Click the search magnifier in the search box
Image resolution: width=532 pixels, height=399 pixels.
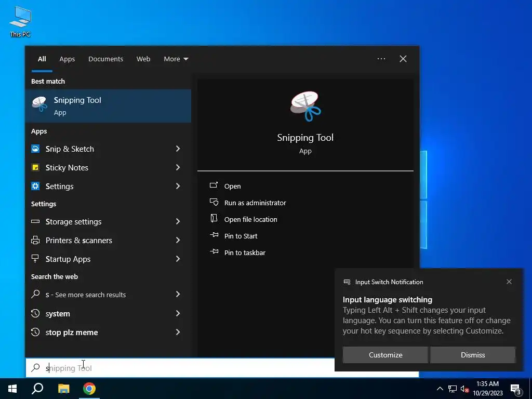click(36, 368)
